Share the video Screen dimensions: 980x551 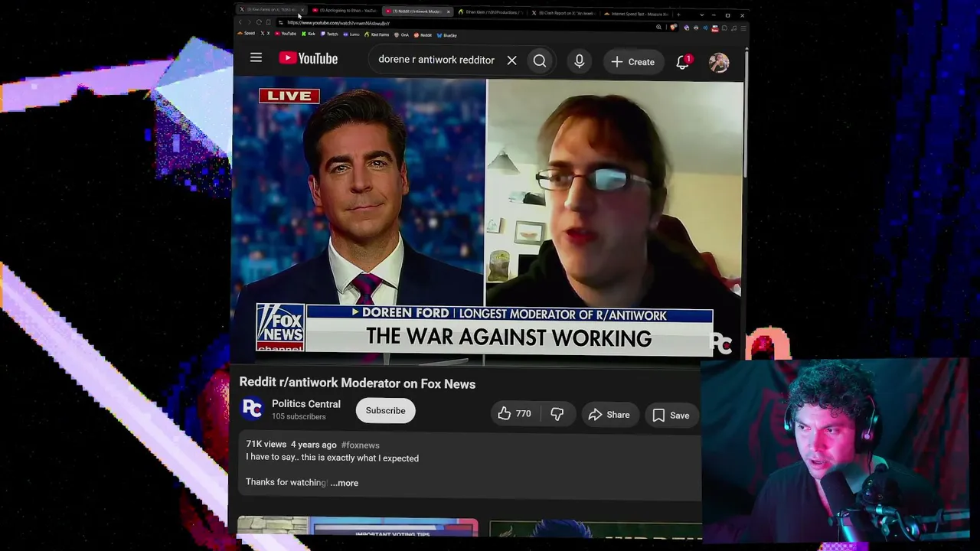point(609,415)
